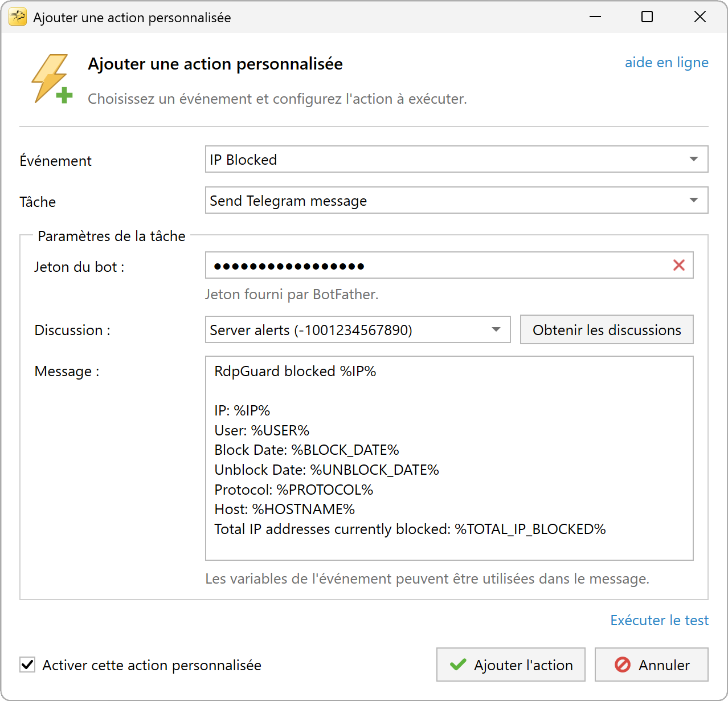This screenshot has width=728, height=701.
Task: Clear the bot token with red X
Action: [679, 265]
